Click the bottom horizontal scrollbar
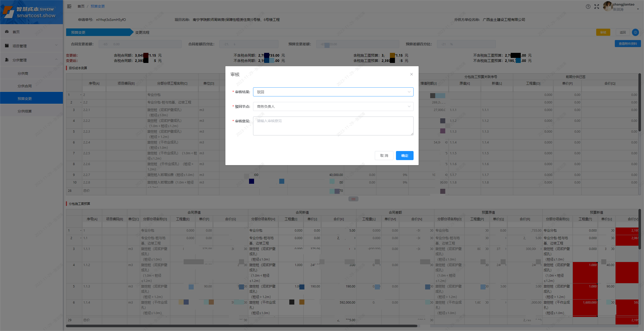 pos(242,326)
